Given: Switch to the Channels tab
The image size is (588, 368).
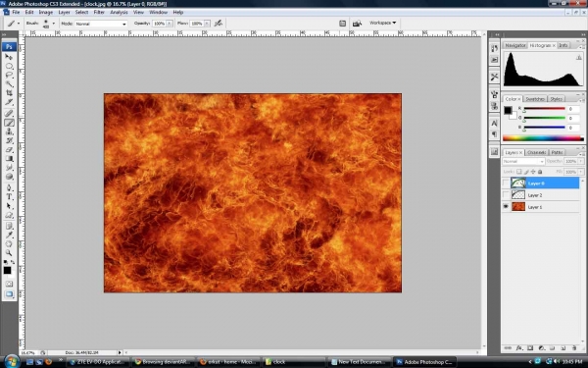Looking at the screenshot, I should [536, 152].
